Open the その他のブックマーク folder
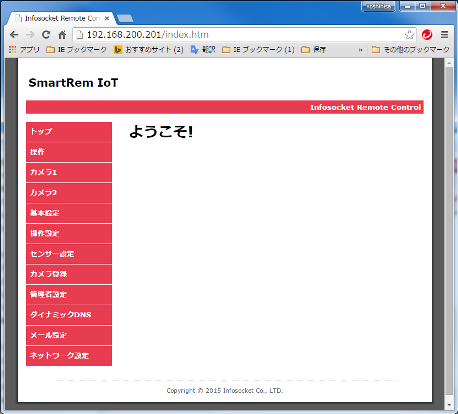This screenshot has width=458, height=414. [x=411, y=50]
